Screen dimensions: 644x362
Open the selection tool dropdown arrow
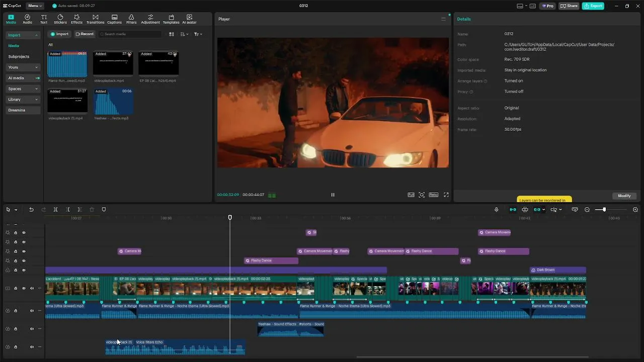point(16,210)
